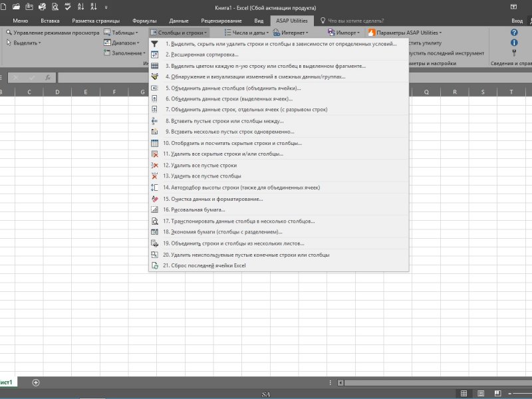Click the grid icon of item 10 Отобразить и посчитать

coord(155,143)
